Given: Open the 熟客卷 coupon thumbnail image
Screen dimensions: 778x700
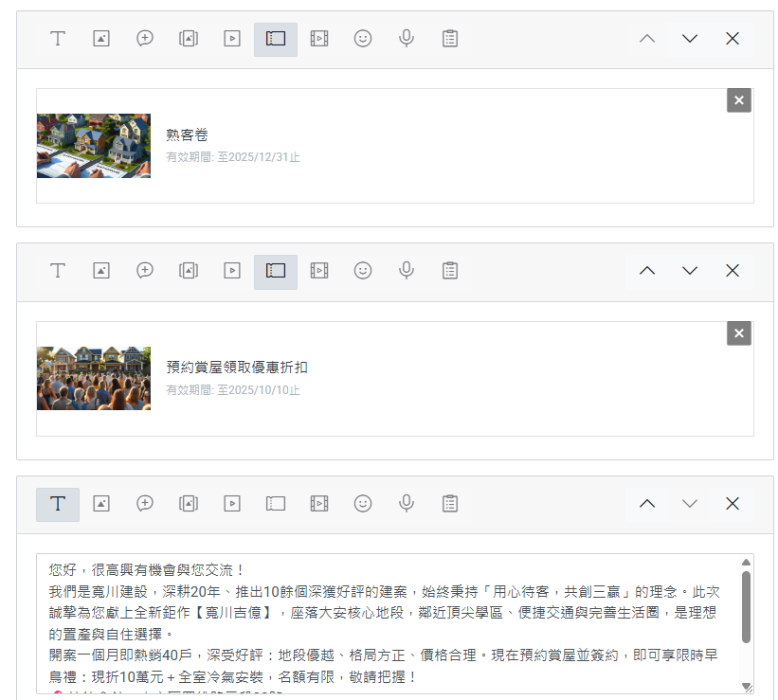Looking at the screenshot, I should [94, 146].
